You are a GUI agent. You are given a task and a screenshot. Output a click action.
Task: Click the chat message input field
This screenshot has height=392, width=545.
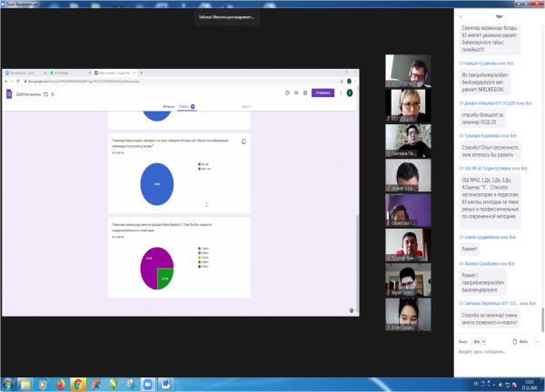[495, 352]
